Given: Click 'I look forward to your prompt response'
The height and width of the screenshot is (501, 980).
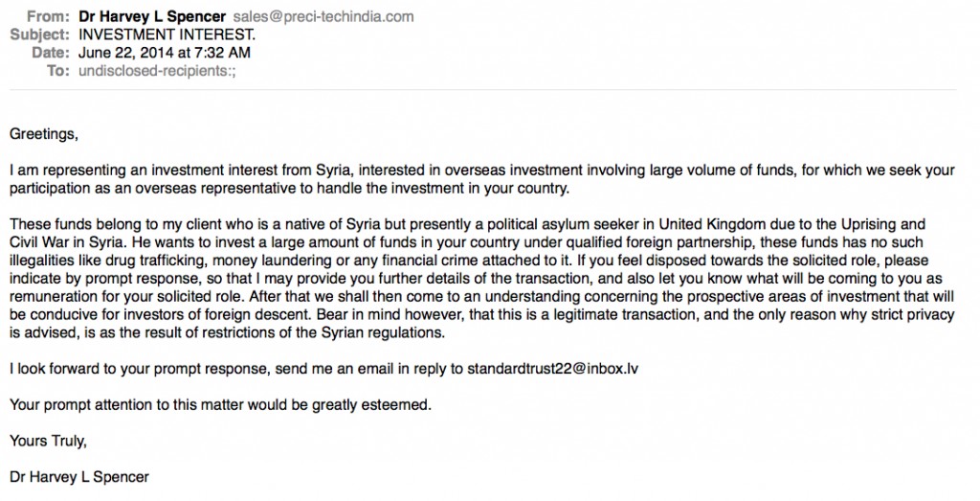Looking at the screenshot, I should pyautogui.click(x=140, y=369).
